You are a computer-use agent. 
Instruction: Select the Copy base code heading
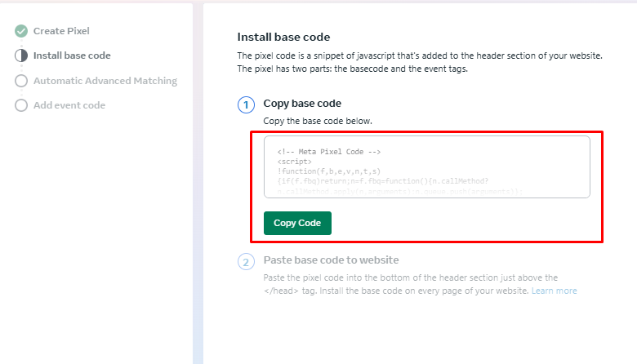(302, 104)
